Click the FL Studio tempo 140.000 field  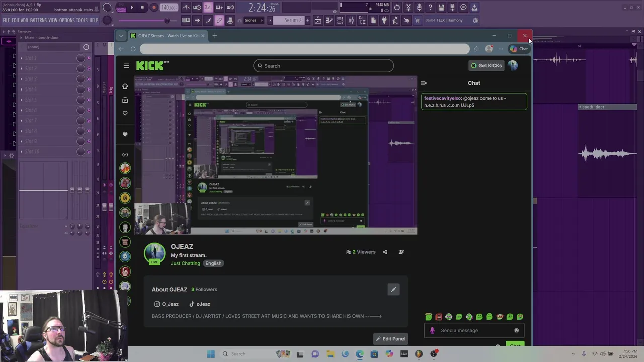(x=169, y=8)
